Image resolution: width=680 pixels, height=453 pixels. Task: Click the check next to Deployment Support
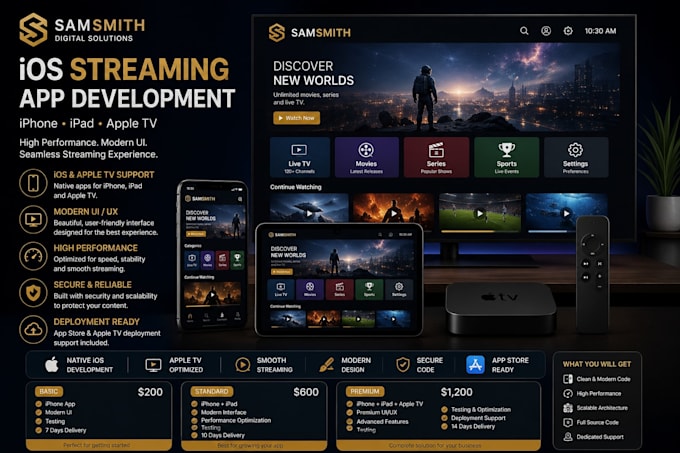point(444,418)
